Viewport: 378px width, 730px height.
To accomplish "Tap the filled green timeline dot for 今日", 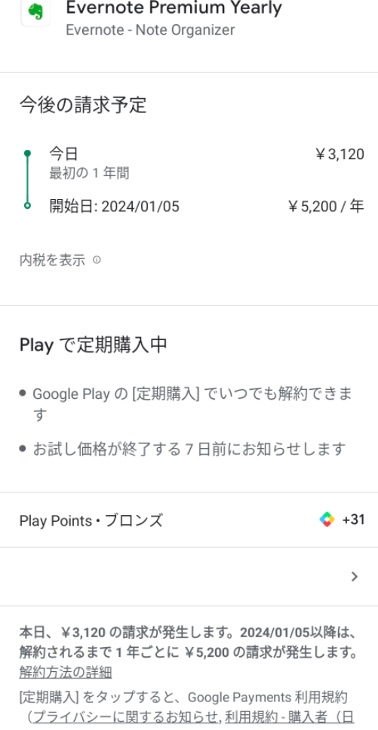I will point(27,153).
